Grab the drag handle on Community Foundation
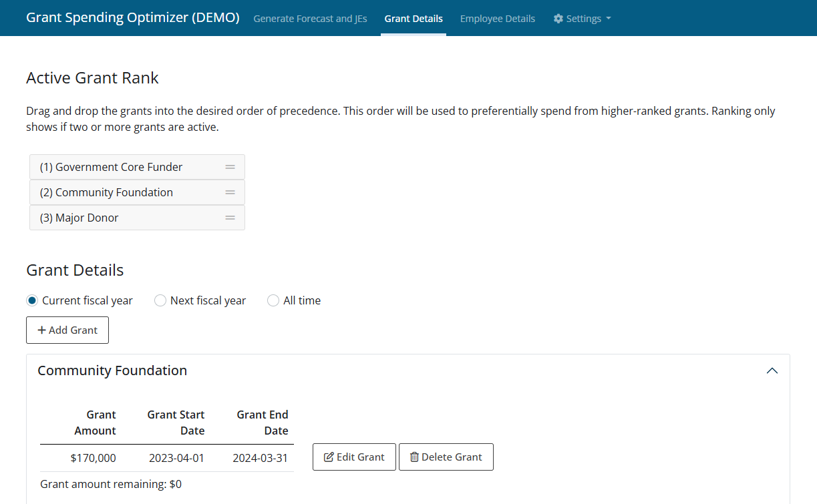Viewport: 817px width, 504px height. pos(230,192)
